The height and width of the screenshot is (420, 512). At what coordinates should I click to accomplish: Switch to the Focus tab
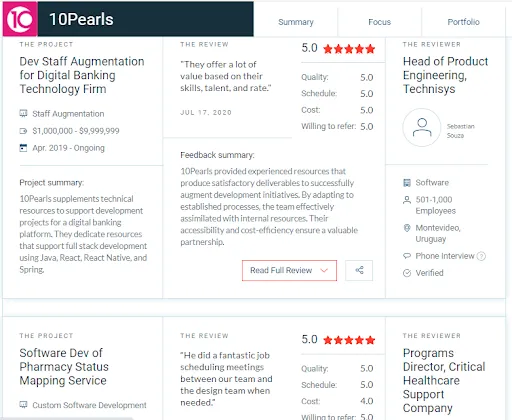coord(379,22)
